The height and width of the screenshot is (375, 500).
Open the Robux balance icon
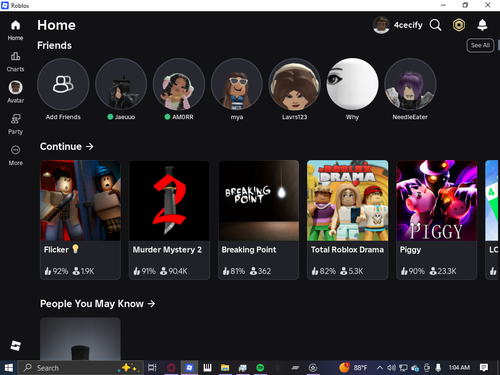459,25
